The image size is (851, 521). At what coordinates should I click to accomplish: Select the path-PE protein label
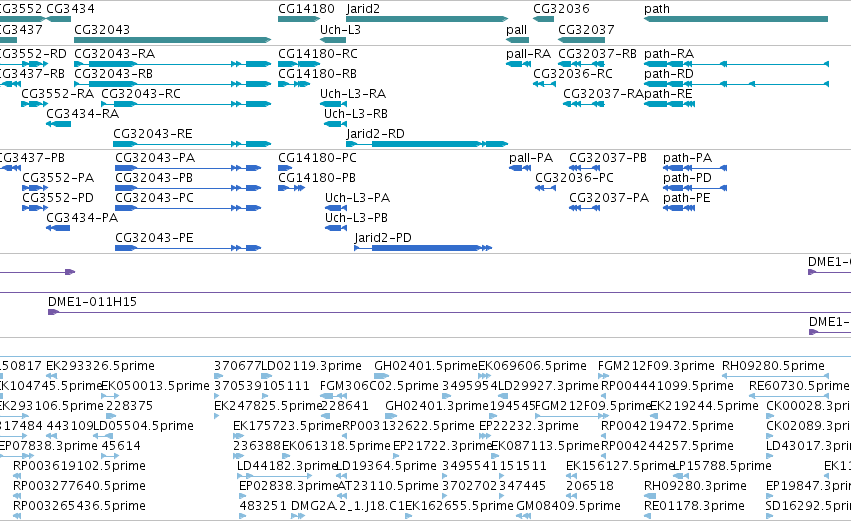(x=687, y=198)
